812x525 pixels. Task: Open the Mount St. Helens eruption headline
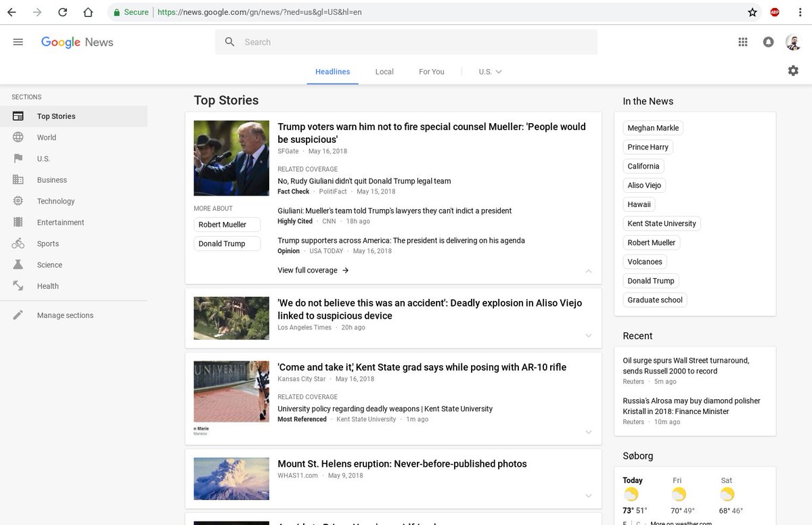coord(402,464)
